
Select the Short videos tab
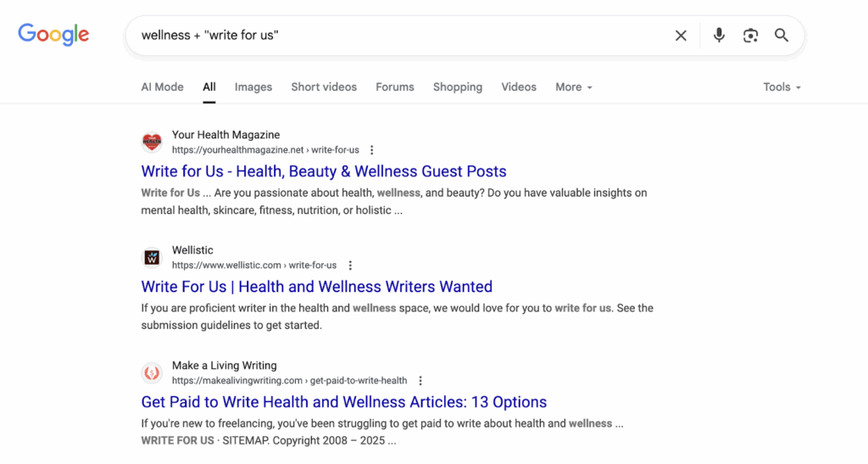[x=324, y=87]
